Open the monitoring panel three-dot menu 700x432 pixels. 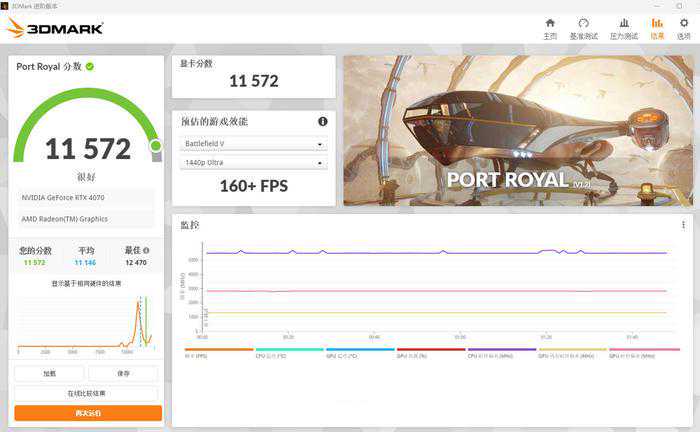coord(684,225)
